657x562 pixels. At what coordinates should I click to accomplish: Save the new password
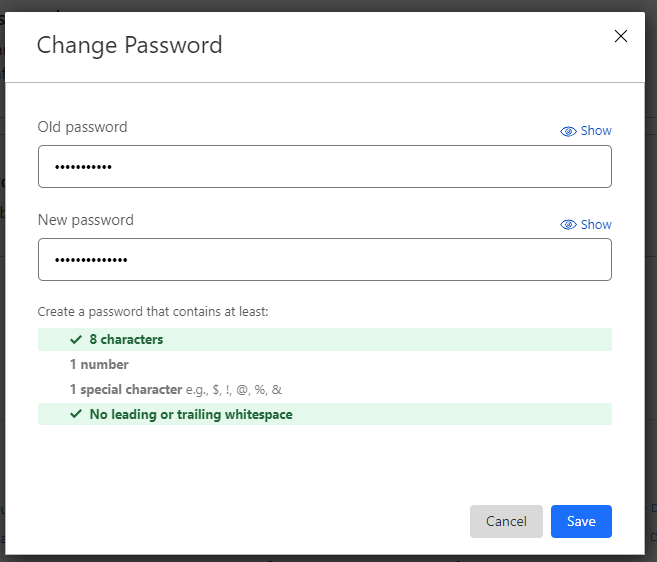click(581, 521)
